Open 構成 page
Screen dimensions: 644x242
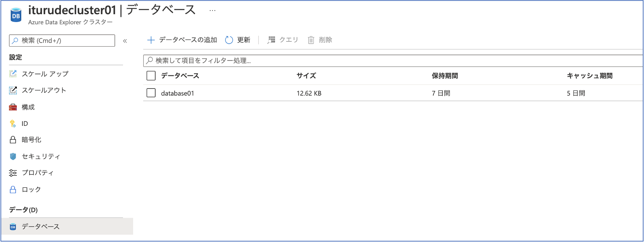coord(28,107)
